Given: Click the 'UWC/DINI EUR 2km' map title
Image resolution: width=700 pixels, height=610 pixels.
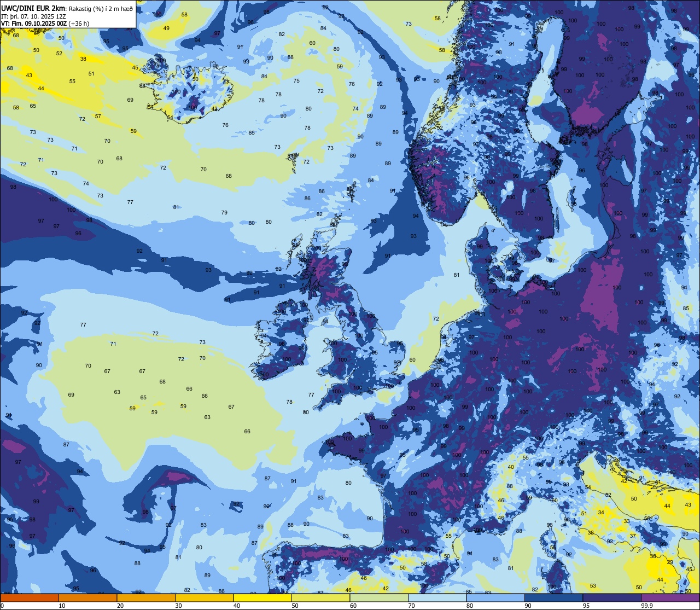Looking at the screenshot, I should pos(33,8).
